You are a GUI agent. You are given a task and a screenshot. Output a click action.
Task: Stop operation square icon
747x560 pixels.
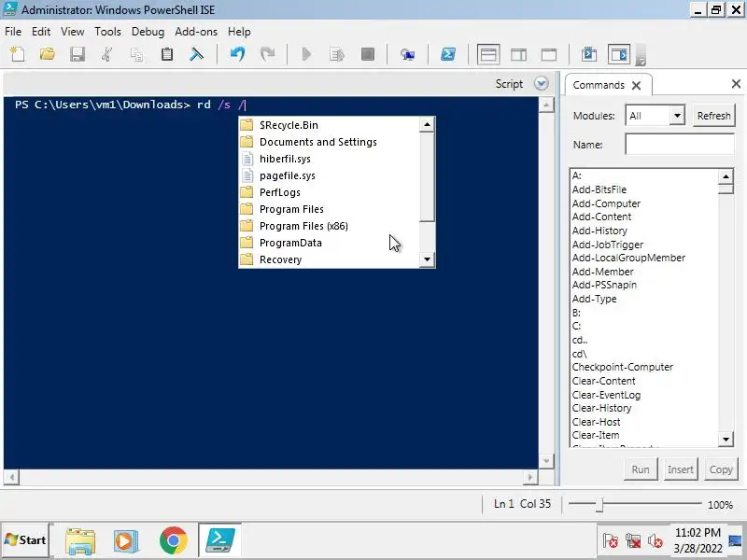tap(368, 54)
